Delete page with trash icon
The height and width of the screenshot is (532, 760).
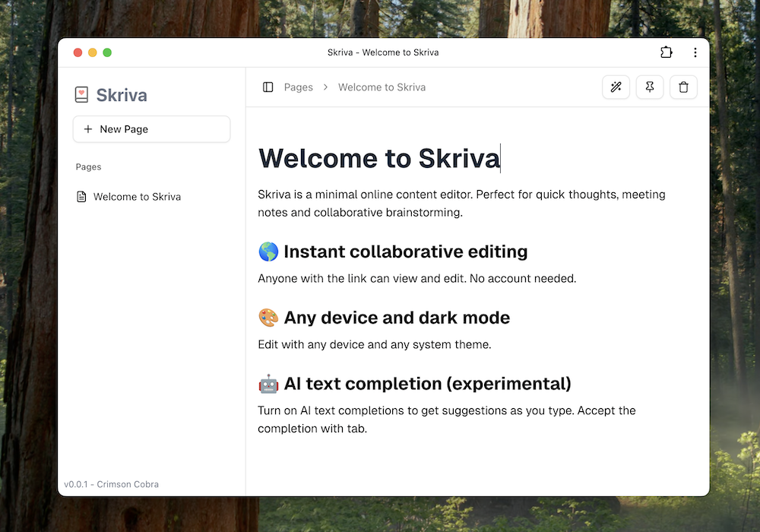683,87
